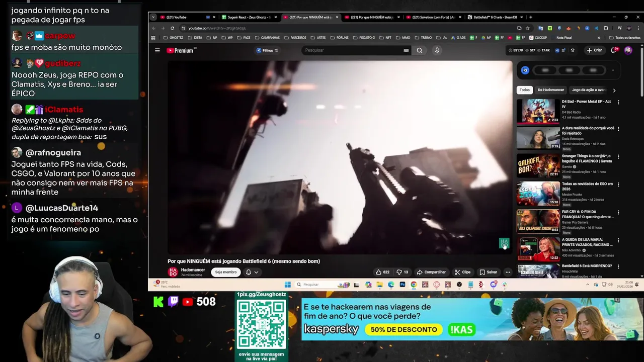Switch to Salvation (com Forts) tab
This screenshot has height=362, width=644.
pyautogui.click(x=433, y=17)
